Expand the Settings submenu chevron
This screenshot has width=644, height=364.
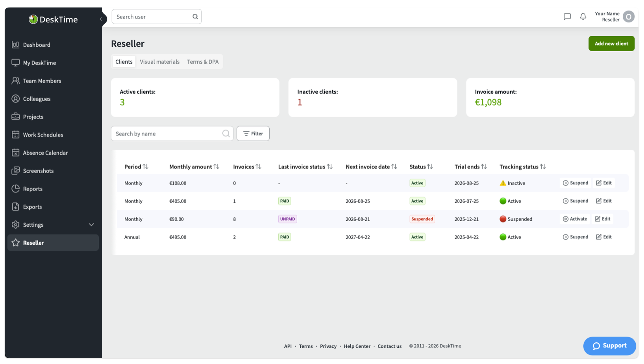click(91, 225)
